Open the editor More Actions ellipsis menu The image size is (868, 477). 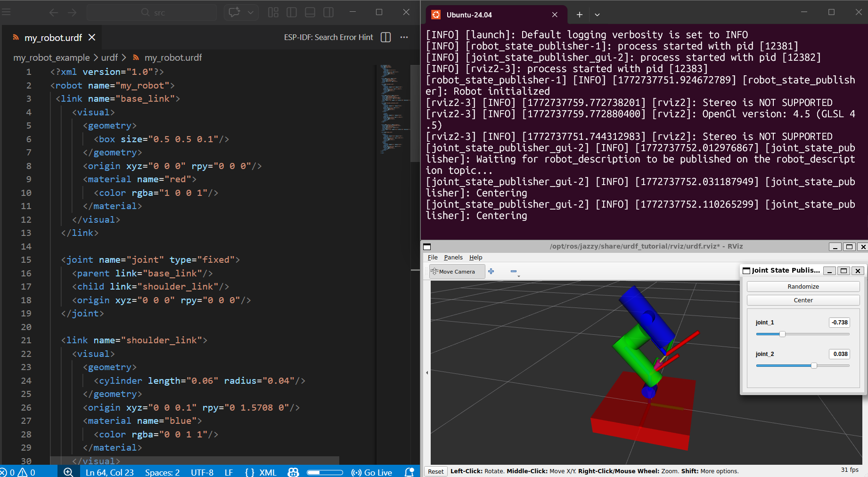coord(404,37)
